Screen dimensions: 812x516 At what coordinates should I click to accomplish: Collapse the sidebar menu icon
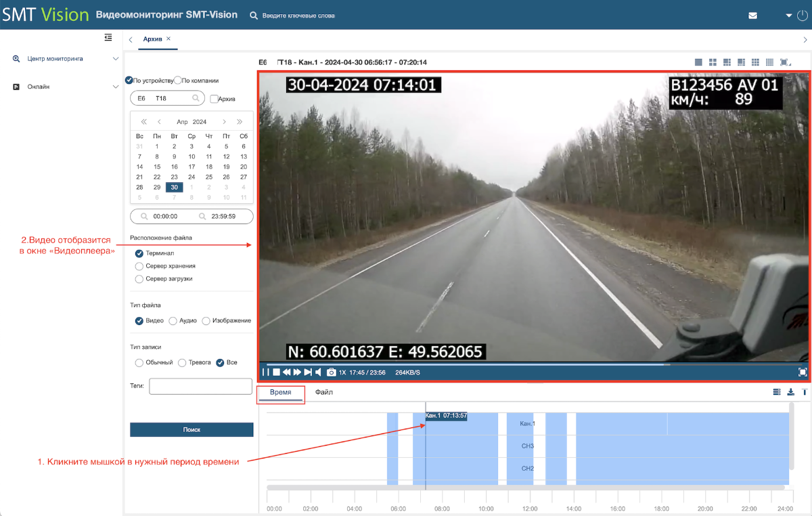click(108, 38)
